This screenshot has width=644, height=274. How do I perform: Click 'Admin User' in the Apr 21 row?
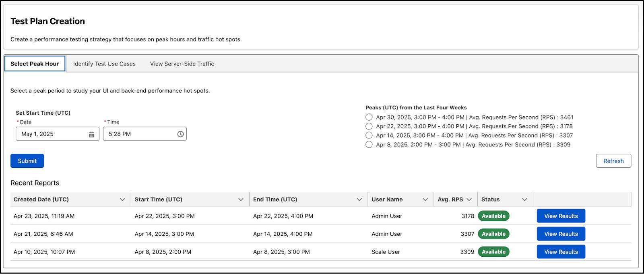coord(387,234)
